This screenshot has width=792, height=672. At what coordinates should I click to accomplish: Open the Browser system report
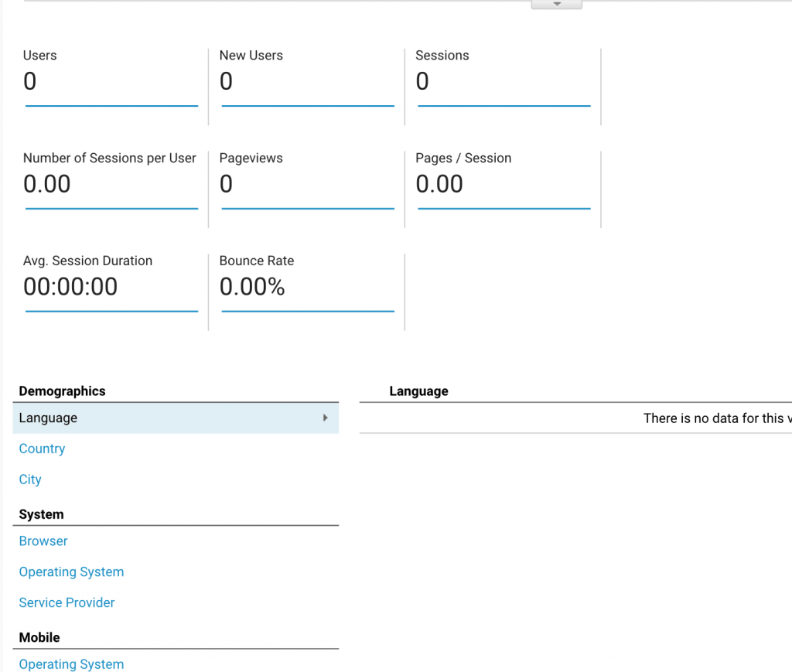coord(43,541)
